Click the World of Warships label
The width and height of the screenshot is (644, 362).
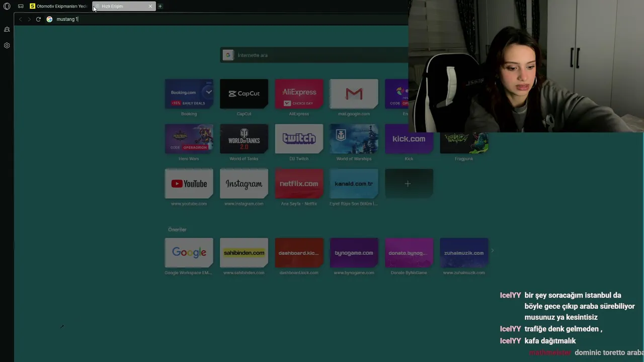[354, 159]
